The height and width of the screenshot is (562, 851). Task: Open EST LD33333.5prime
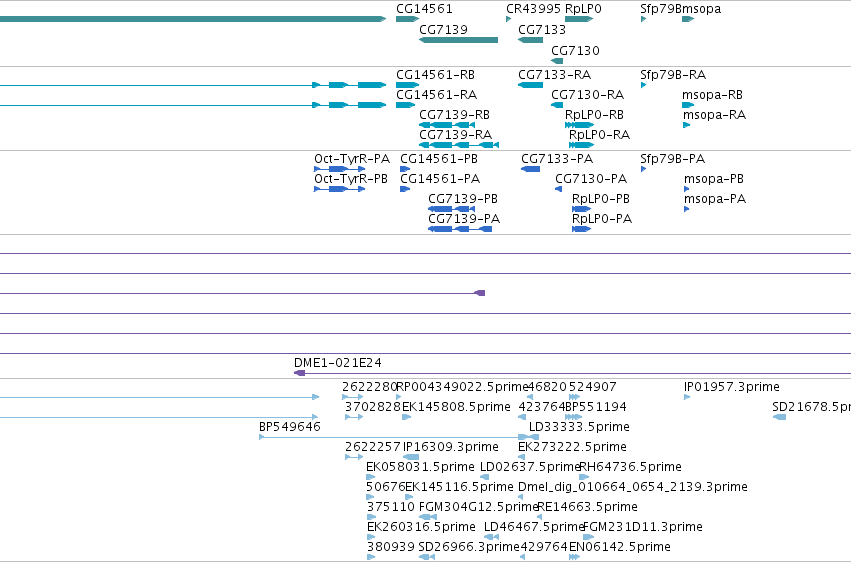pos(579,427)
